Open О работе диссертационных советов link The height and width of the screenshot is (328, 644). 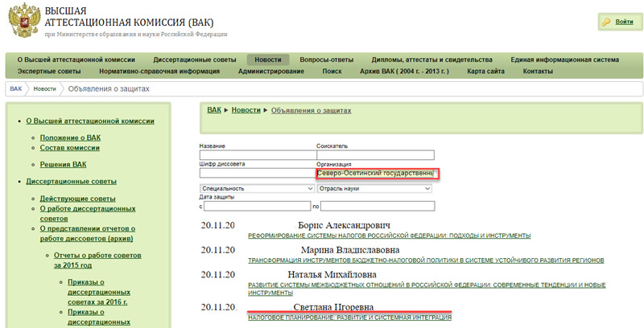click(x=88, y=214)
